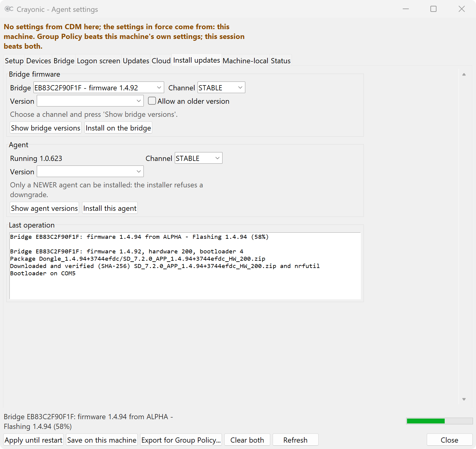
Task: Click 'Show bridge versions' button
Action: (46, 128)
